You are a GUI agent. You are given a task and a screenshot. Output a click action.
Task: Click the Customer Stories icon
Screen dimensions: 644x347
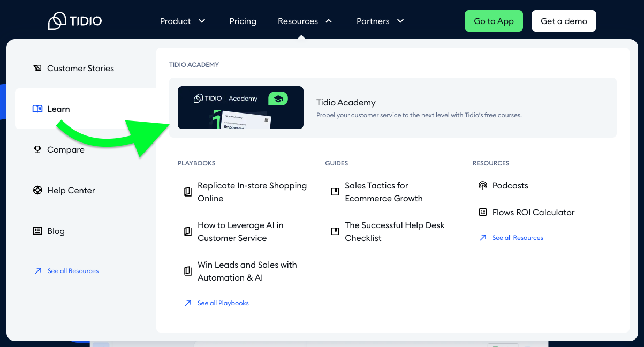37,68
